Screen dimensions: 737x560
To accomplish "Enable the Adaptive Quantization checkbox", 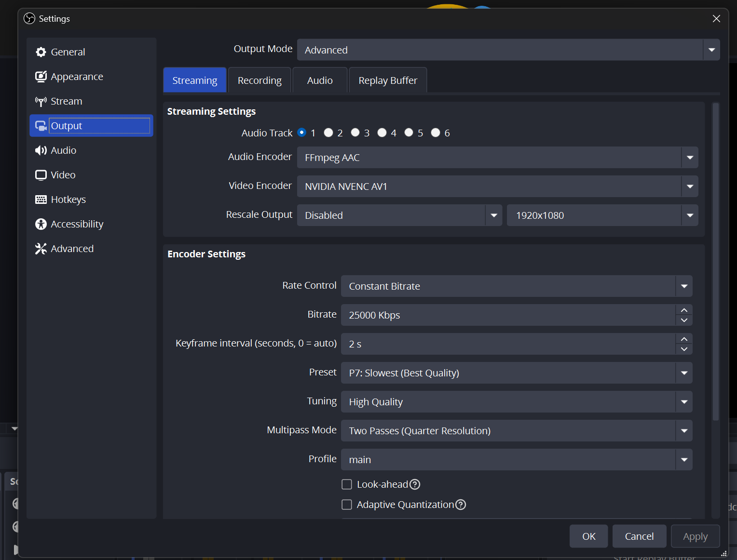I will tap(347, 505).
